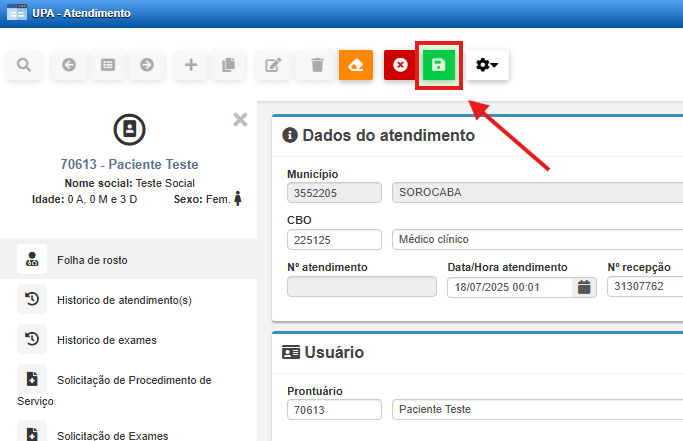
Task: Click the orange eraser clear button
Action: pyautogui.click(x=356, y=65)
